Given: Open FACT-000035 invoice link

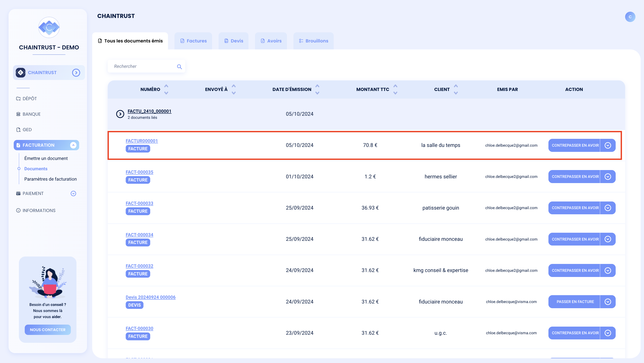Looking at the screenshot, I should pos(139,172).
